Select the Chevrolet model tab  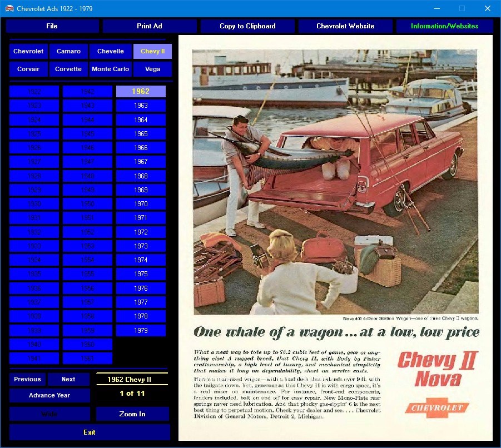[28, 51]
